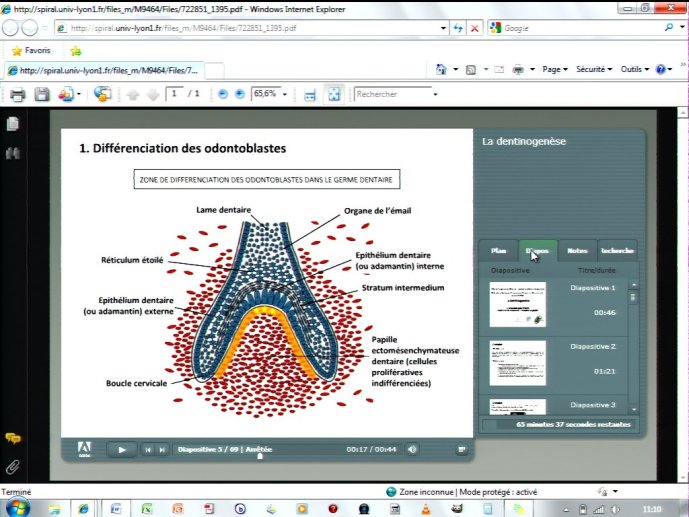This screenshot has height=517, width=689.
Task: Click the add to favorites bar icon
Action: pyautogui.click(x=76, y=51)
